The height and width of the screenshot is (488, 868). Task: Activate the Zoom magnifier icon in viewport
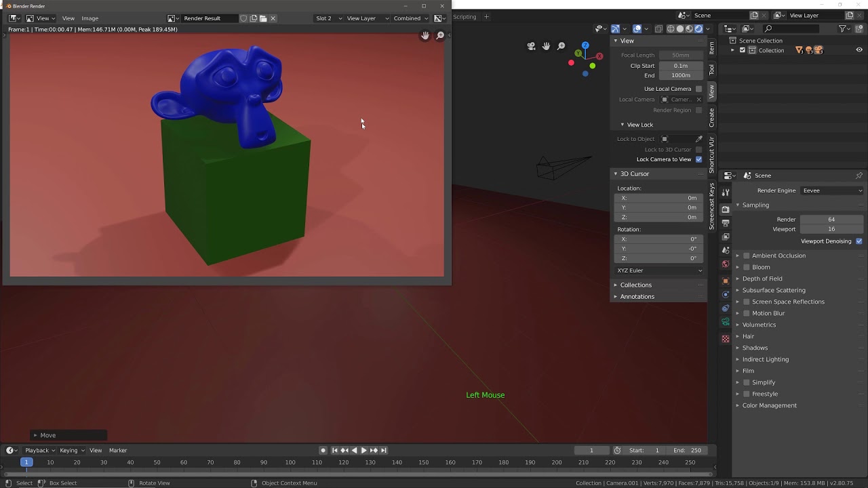(x=561, y=45)
